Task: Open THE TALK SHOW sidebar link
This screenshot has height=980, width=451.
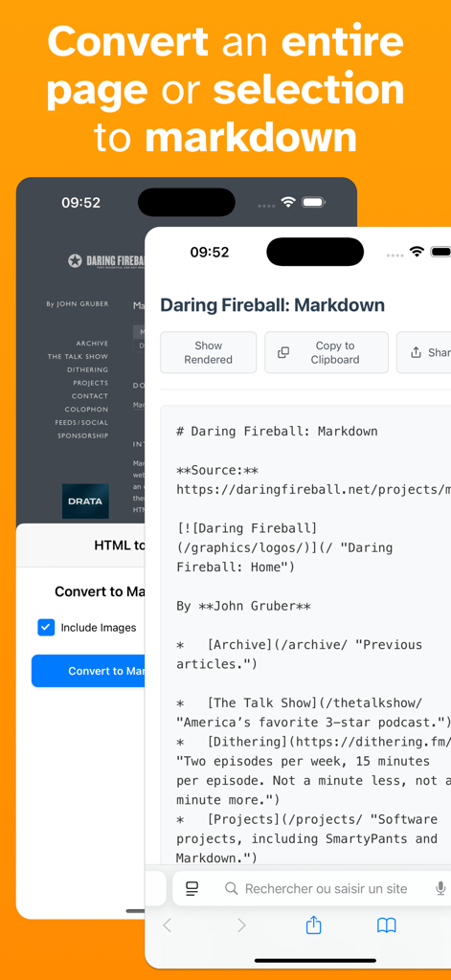Action: [78, 356]
